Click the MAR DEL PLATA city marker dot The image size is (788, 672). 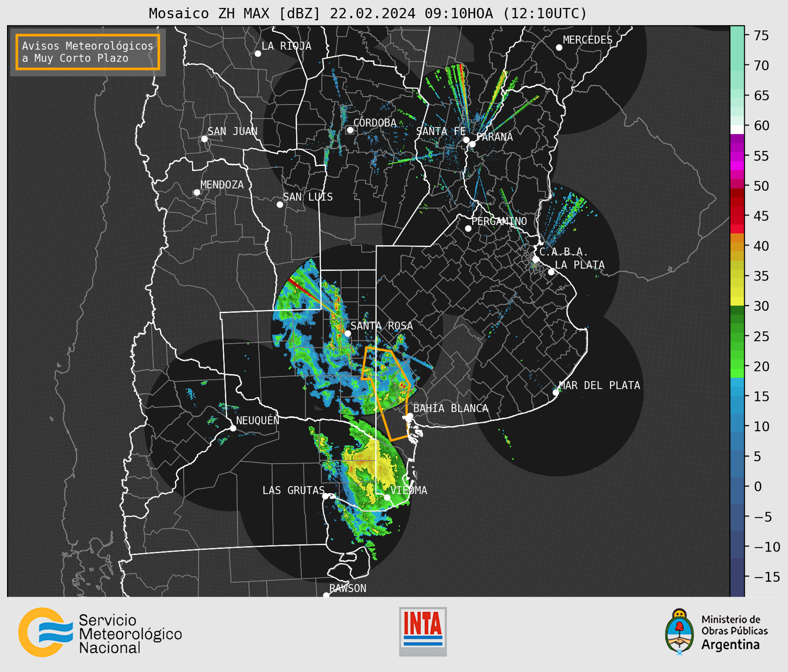556,393
